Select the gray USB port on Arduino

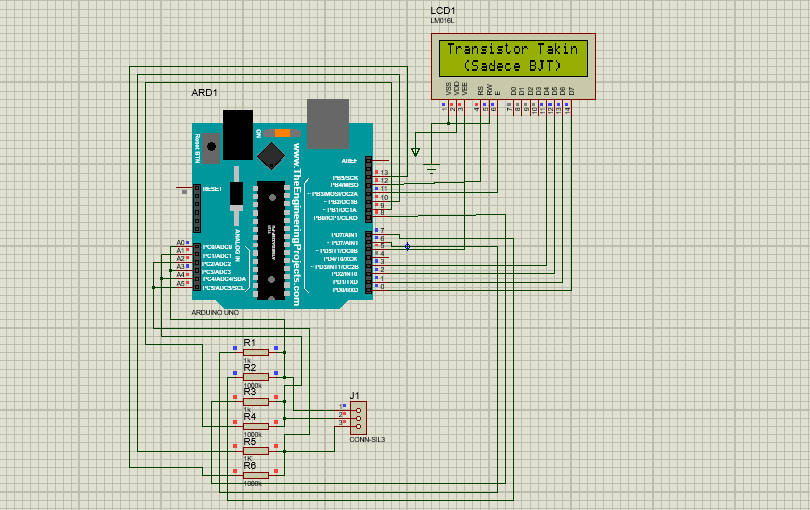pos(328,123)
